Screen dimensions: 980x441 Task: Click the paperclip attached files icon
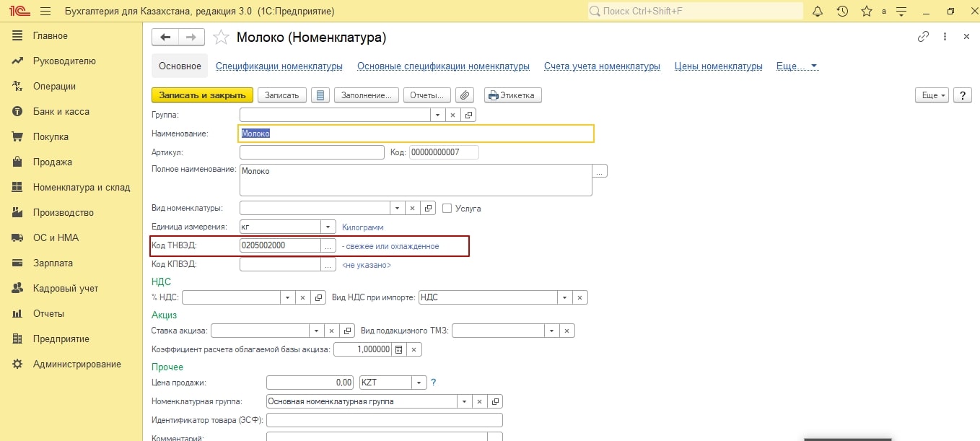point(465,95)
